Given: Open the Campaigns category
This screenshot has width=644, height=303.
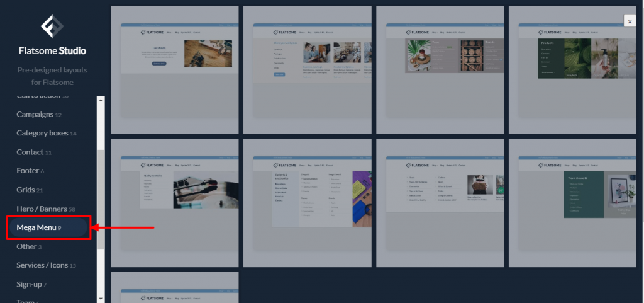Looking at the screenshot, I should (39, 114).
